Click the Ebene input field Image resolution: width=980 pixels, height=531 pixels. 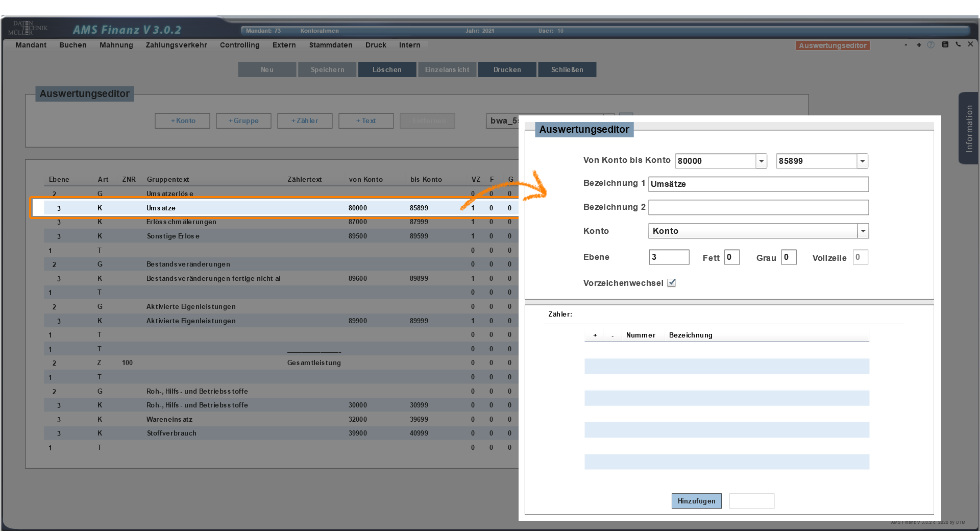669,257
